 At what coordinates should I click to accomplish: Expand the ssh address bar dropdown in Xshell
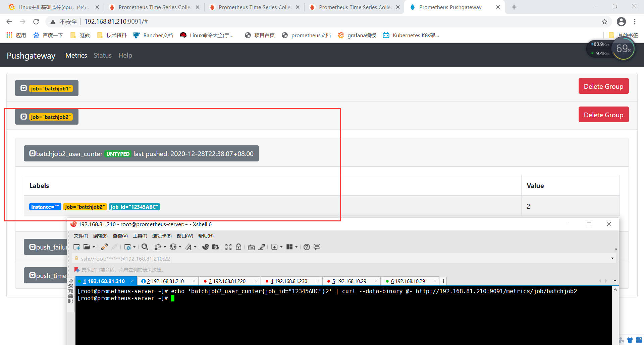coord(612,258)
